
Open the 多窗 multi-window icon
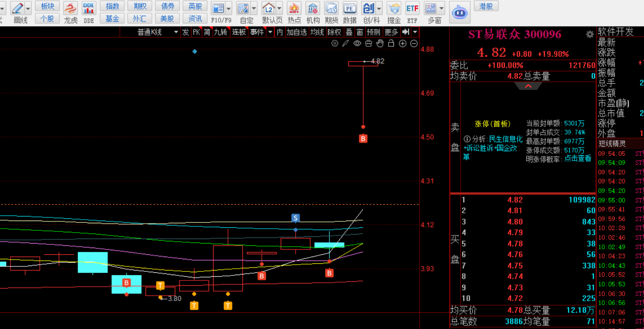click(x=431, y=8)
